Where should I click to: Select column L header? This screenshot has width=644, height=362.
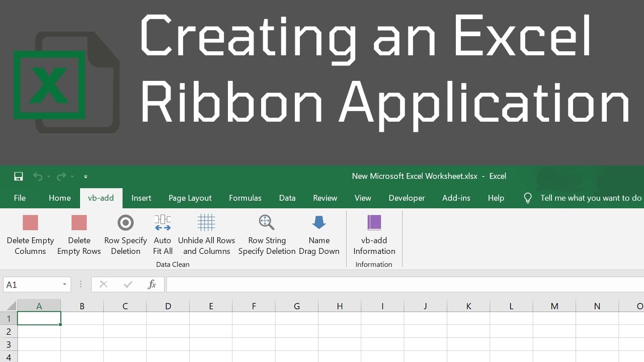click(511, 306)
